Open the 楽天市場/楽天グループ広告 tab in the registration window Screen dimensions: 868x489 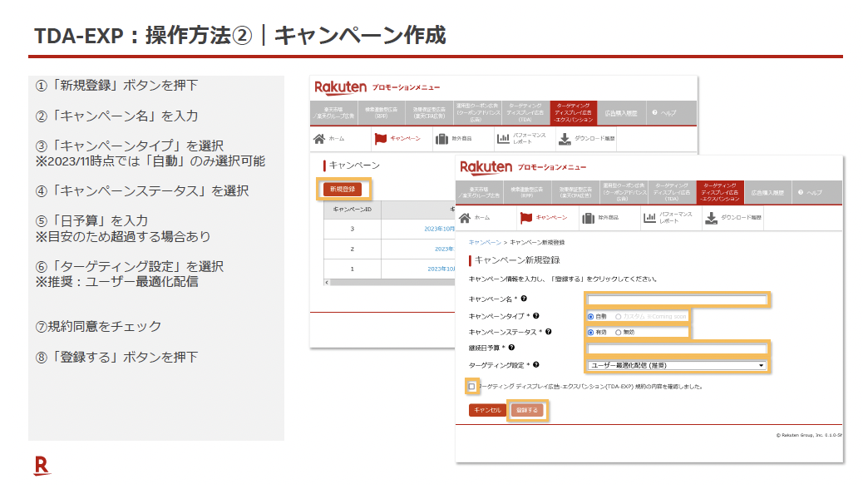(x=480, y=193)
